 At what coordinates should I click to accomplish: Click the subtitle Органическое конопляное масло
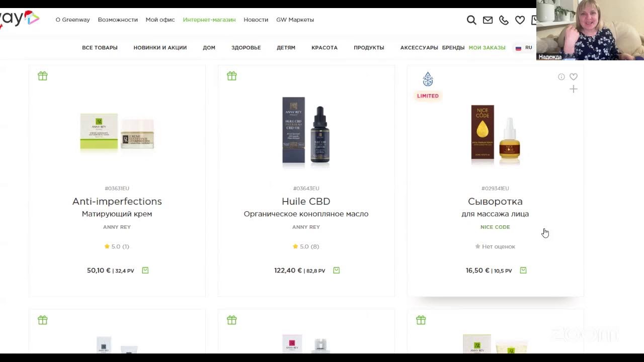pyautogui.click(x=306, y=214)
